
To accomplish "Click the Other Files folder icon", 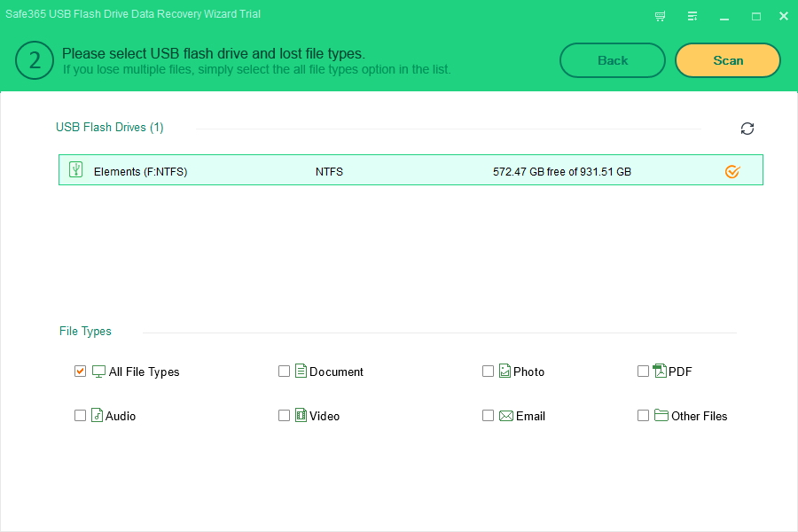I will pyautogui.click(x=661, y=415).
